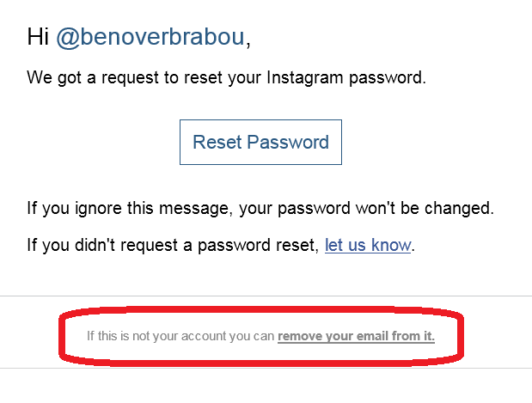The width and height of the screenshot is (532, 403).
Task: Click the comma after the @benoverbrabou username
Action: pos(248,41)
